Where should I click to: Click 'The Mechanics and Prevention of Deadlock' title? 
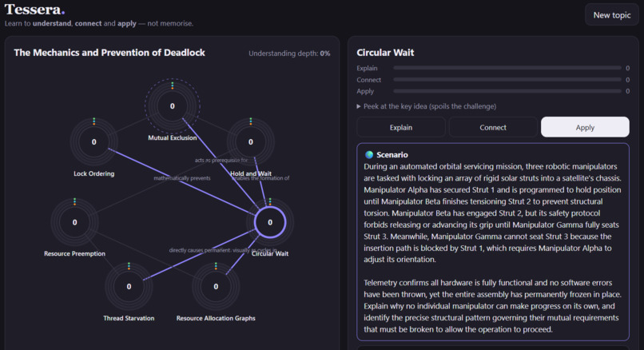(x=109, y=53)
